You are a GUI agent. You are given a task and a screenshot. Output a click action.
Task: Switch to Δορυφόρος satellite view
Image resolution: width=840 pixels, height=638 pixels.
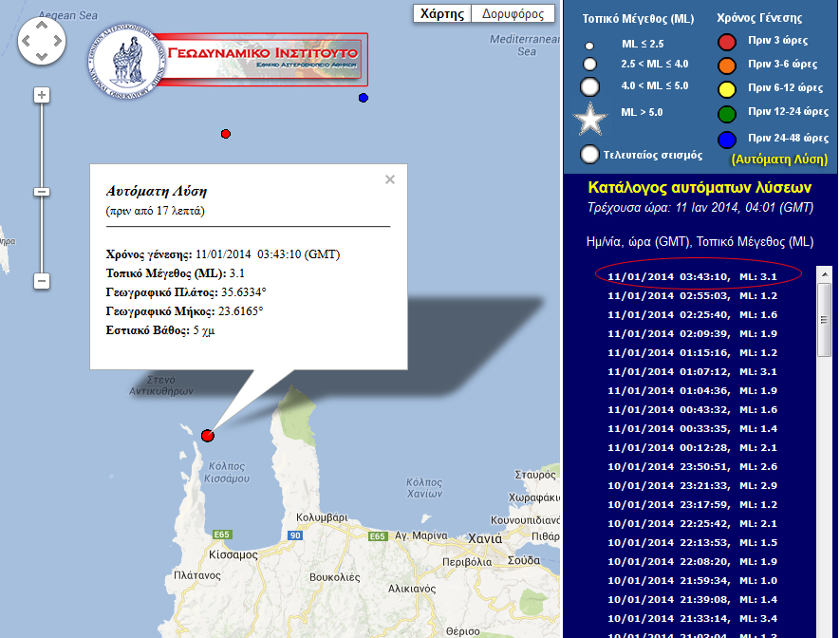513,14
